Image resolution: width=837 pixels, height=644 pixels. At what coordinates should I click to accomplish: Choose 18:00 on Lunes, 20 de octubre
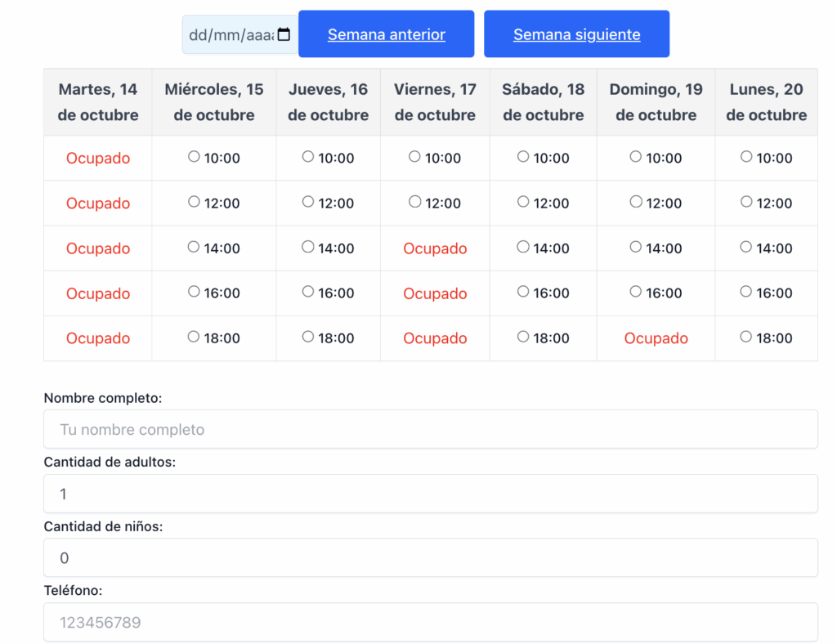click(746, 337)
